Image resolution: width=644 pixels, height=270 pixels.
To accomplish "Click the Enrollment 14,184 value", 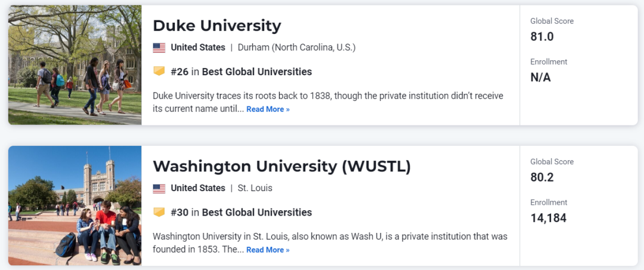I will tap(549, 219).
